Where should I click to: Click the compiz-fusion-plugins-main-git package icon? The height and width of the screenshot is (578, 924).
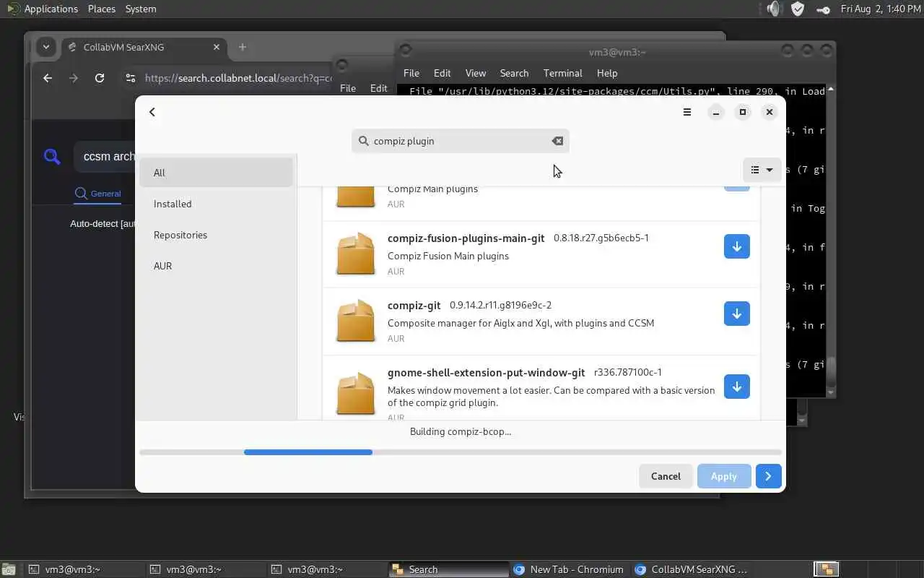point(356,254)
